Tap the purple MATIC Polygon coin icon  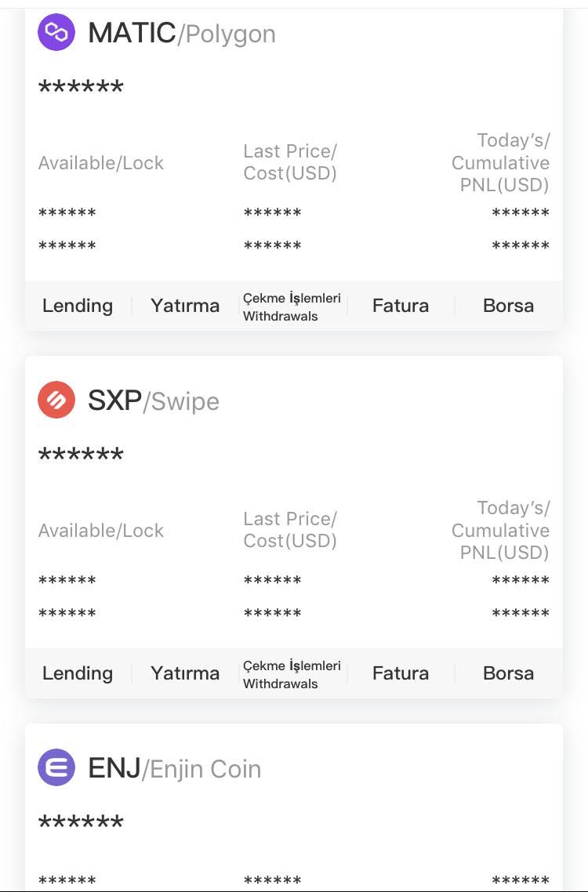pos(56,32)
